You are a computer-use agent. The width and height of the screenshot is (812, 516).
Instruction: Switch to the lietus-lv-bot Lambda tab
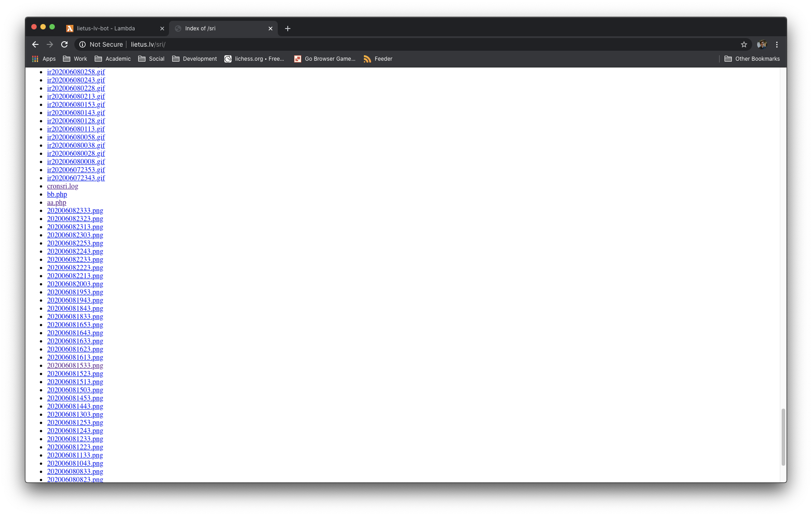point(105,28)
